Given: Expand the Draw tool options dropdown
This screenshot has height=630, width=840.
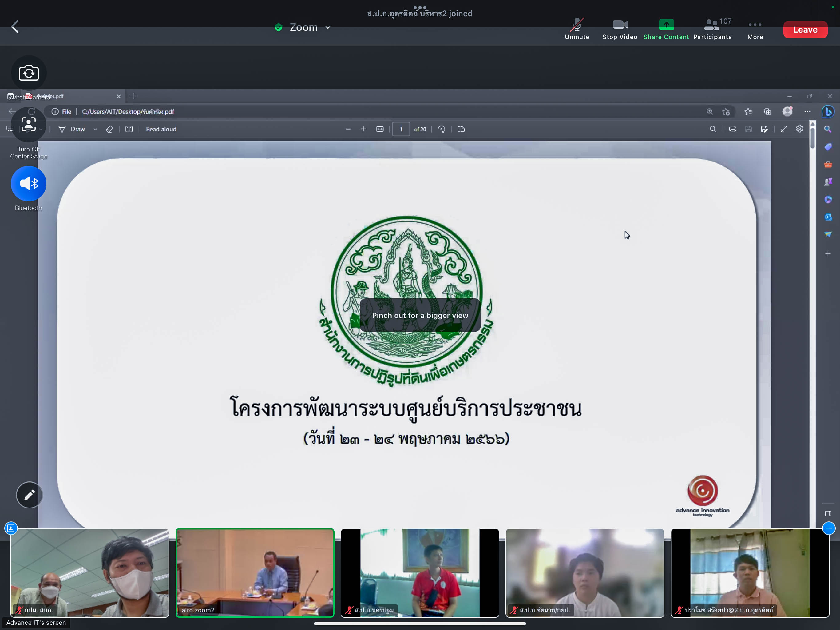Looking at the screenshot, I should 95,129.
